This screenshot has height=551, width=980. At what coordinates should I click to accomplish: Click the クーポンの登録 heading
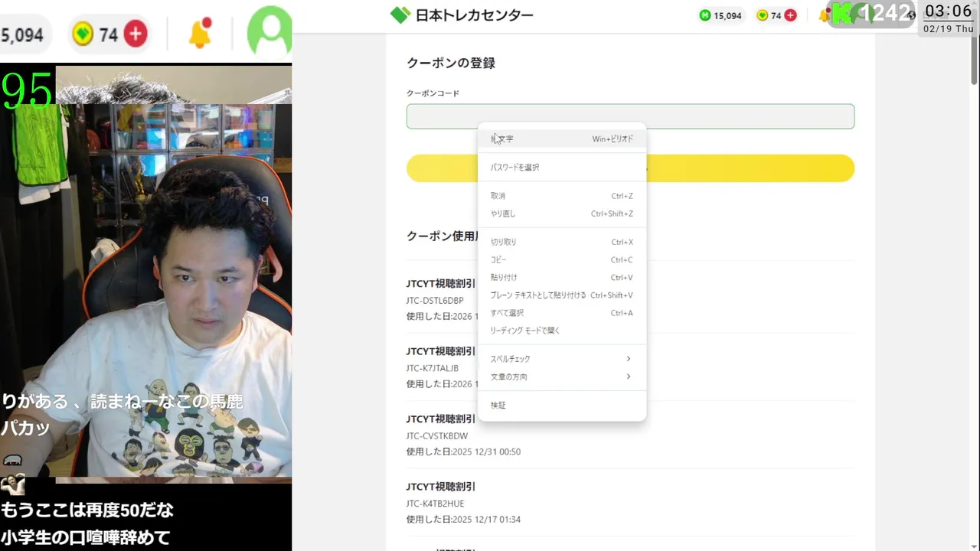(x=451, y=63)
